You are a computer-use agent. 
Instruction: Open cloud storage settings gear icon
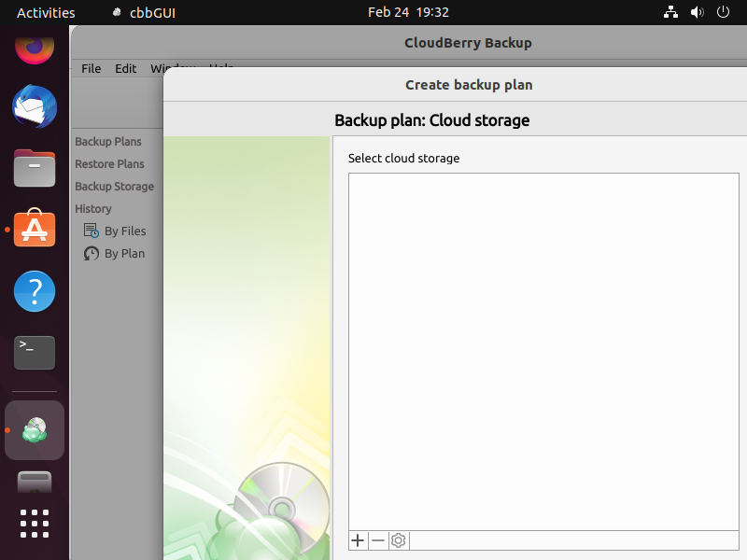coord(399,540)
